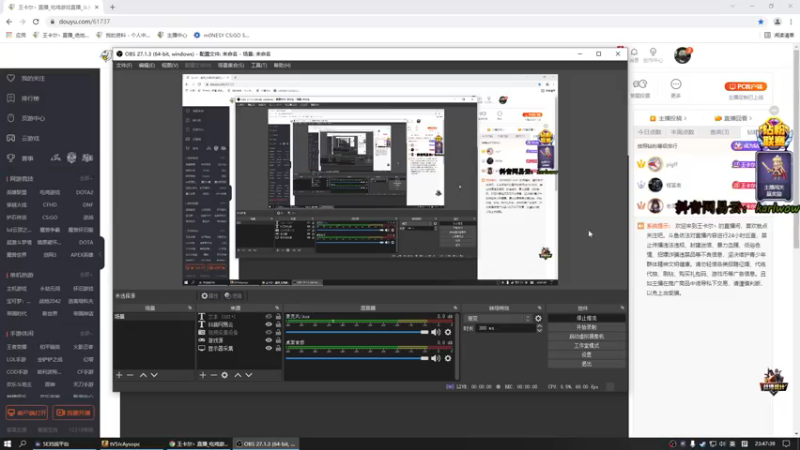Mute the 桌面音频 speaker icon
Screen dimensions: 800x450
click(x=436, y=358)
